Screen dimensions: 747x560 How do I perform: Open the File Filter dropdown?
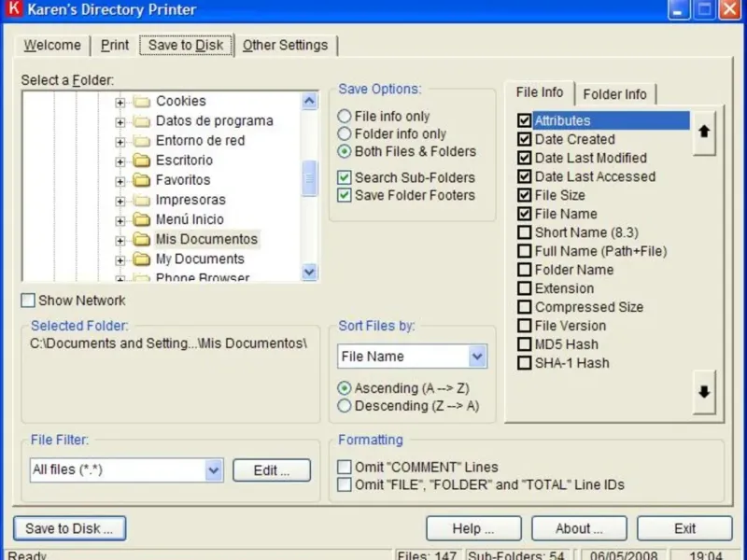tap(214, 470)
